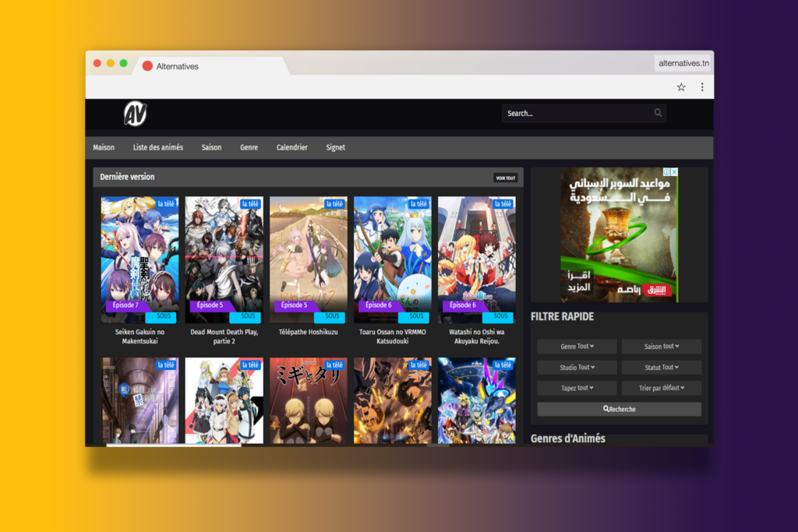The width and height of the screenshot is (798, 532).
Task: Click the VOIR TOUT button
Action: click(506, 178)
